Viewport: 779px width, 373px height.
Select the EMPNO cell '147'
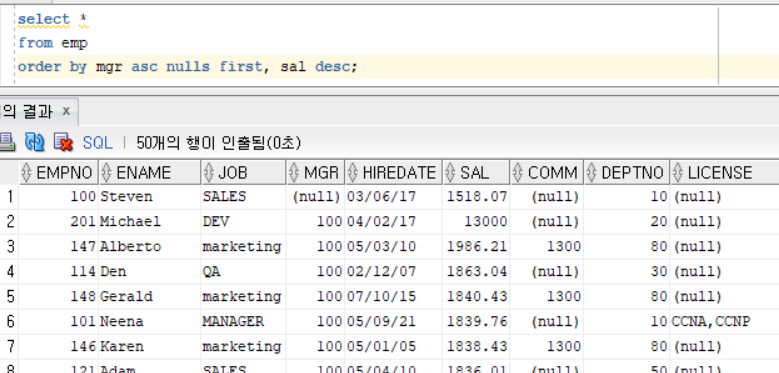(58, 247)
